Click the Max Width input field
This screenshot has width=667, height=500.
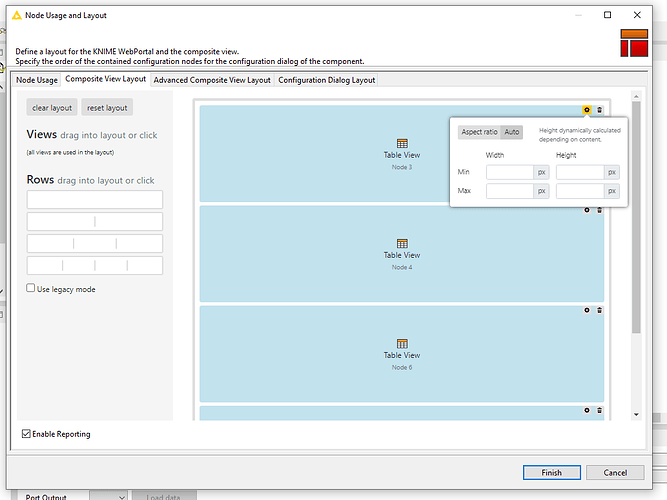pyautogui.click(x=510, y=191)
